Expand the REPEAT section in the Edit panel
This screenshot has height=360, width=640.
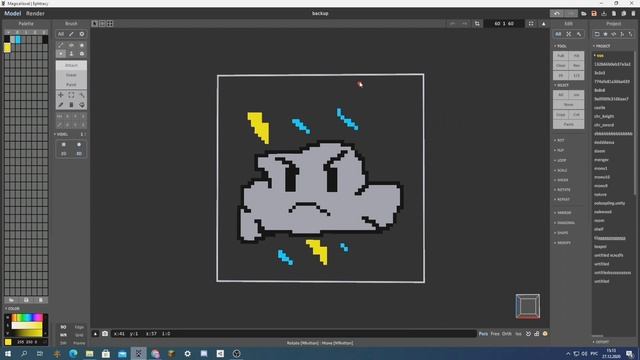point(564,200)
